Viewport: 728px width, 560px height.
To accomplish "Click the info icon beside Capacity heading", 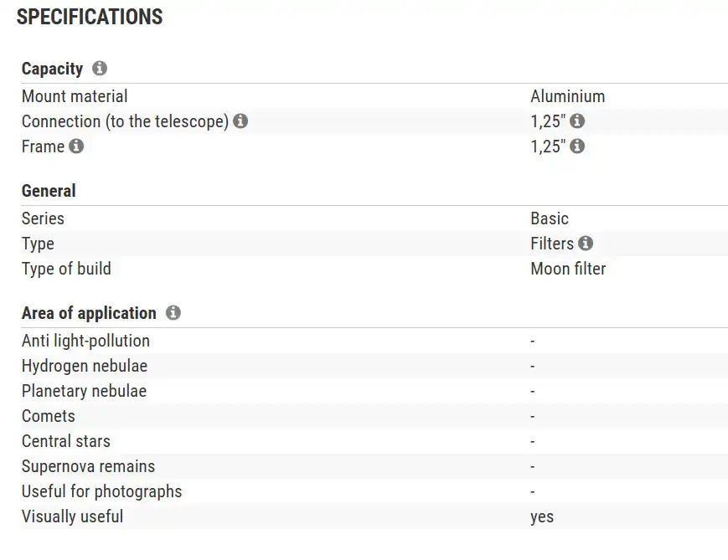I will tap(100, 69).
